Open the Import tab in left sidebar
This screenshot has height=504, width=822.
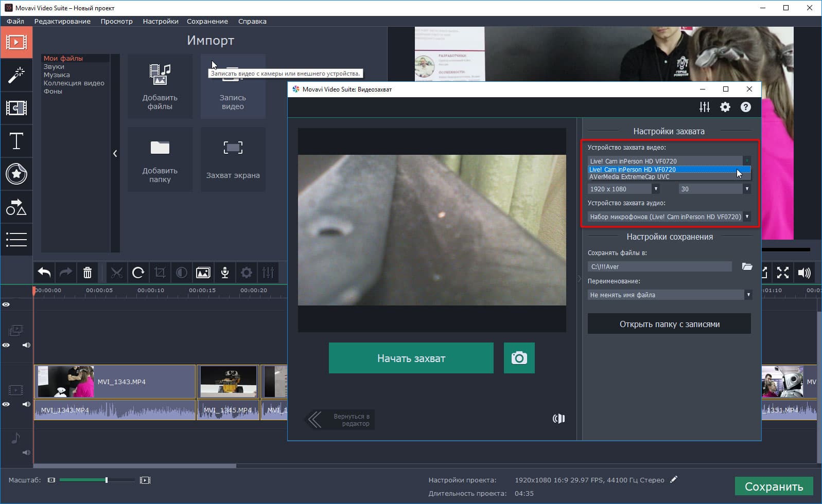[x=16, y=42]
